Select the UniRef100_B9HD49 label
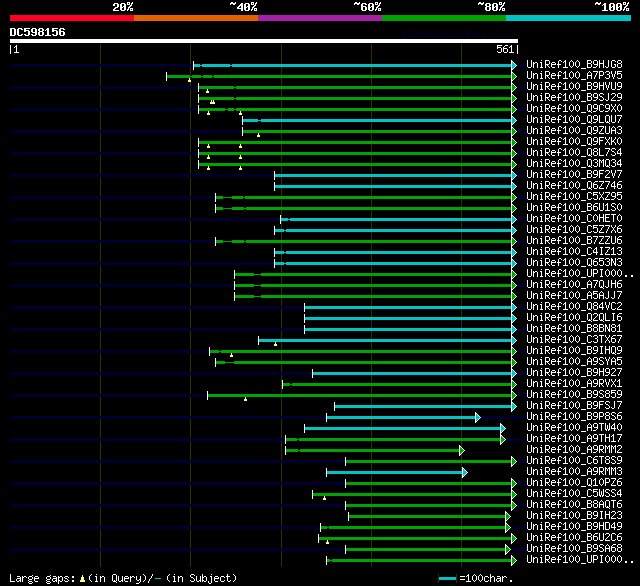 574,527
